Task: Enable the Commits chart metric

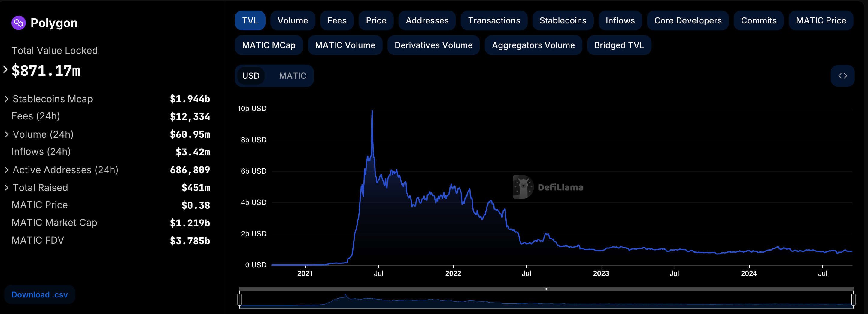Action: coord(758,20)
